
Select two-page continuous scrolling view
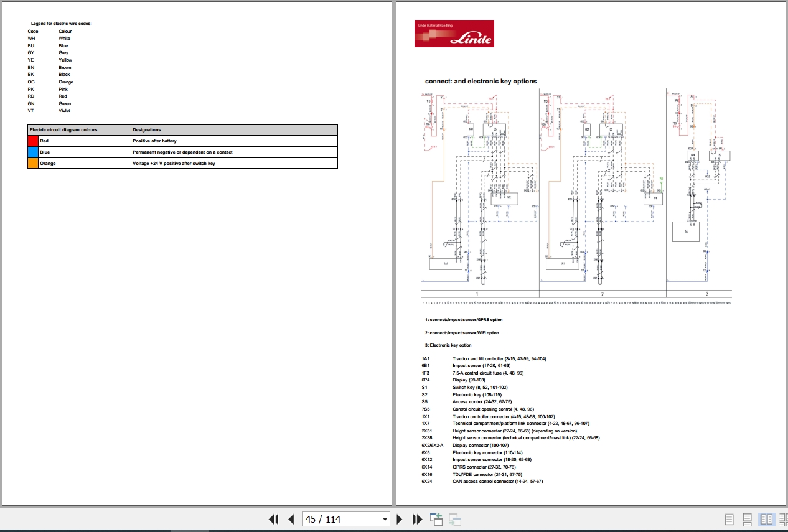[x=783, y=519]
